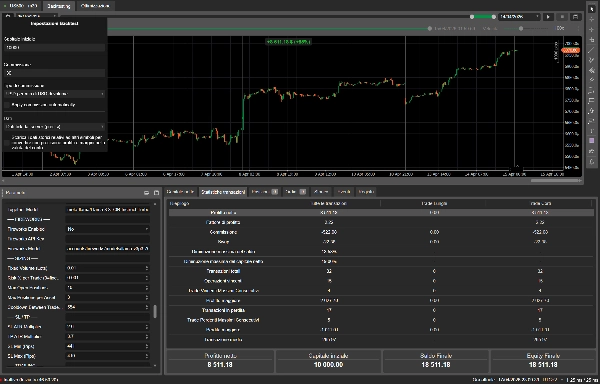Toggle the checkbox under the spread dropdown
600x384 pixels.
click(x=7, y=105)
